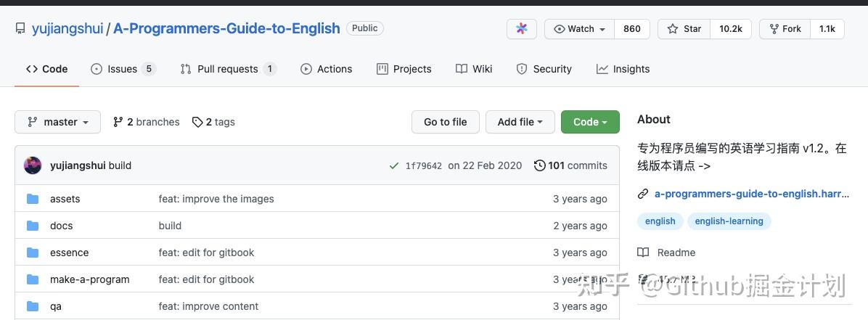Expand the green Code dropdown button
Viewport: 868px width, 320px height.
589,122
